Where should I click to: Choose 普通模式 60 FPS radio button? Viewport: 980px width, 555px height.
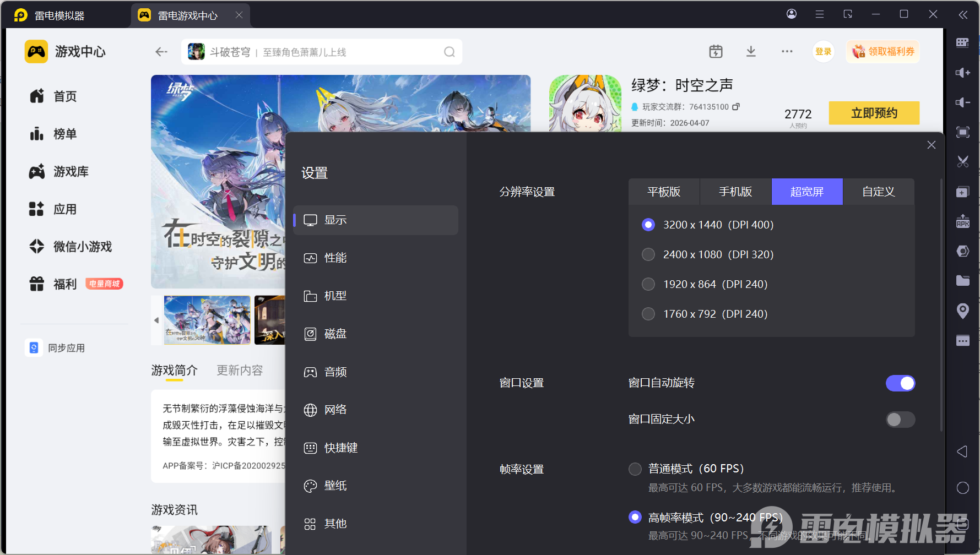pyautogui.click(x=635, y=469)
